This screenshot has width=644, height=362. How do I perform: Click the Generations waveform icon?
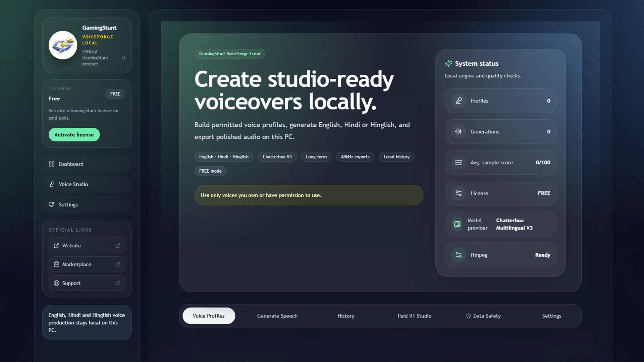click(459, 132)
